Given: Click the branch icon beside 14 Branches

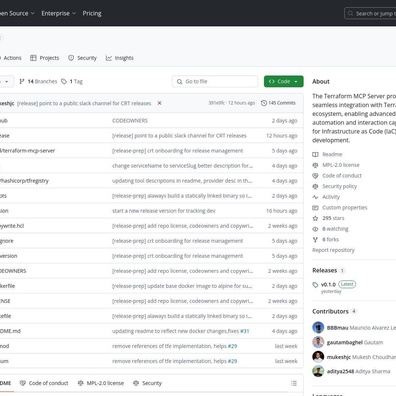Looking at the screenshot, I should pos(22,81).
